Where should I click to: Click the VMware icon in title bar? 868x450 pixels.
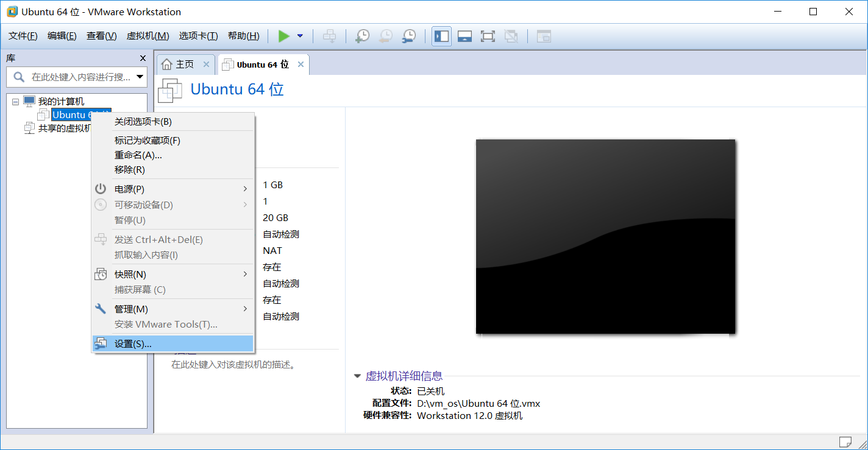pos(12,12)
